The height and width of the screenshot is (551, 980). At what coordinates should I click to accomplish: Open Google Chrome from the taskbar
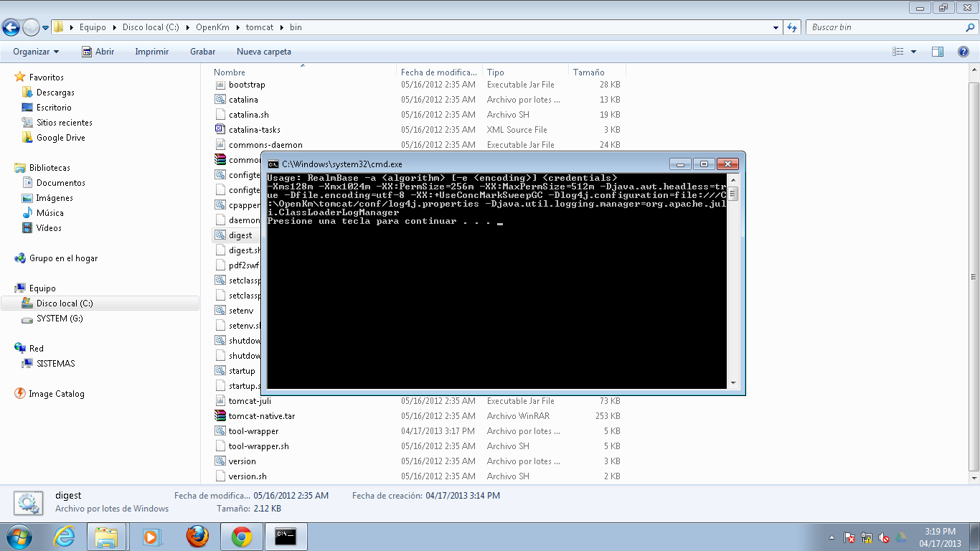point(242,536)
